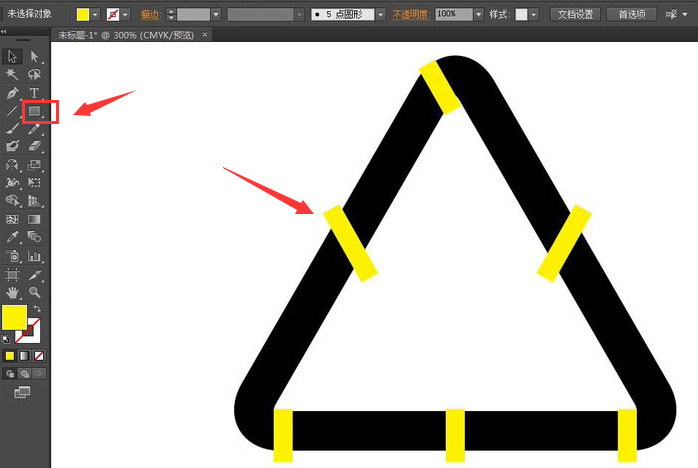The height and width of the screenshot is (468, 698).
Task: Select the Rotate tool
Action: [12, 165]
